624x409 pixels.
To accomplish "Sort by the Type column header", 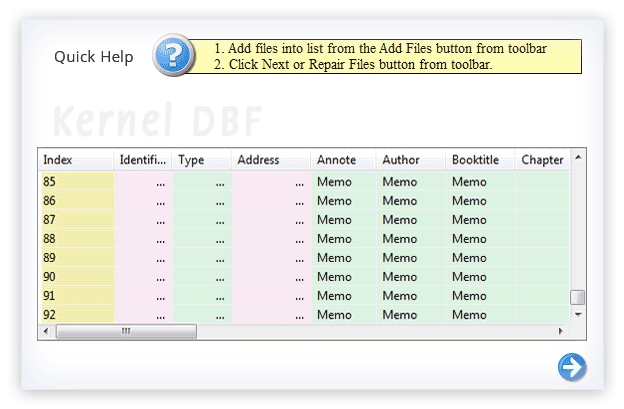I will (201, 160).
